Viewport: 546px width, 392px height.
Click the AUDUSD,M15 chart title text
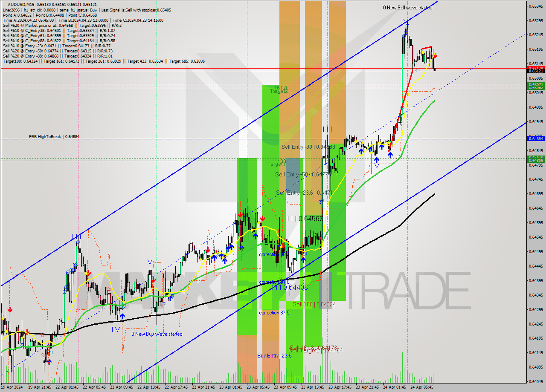53,4
